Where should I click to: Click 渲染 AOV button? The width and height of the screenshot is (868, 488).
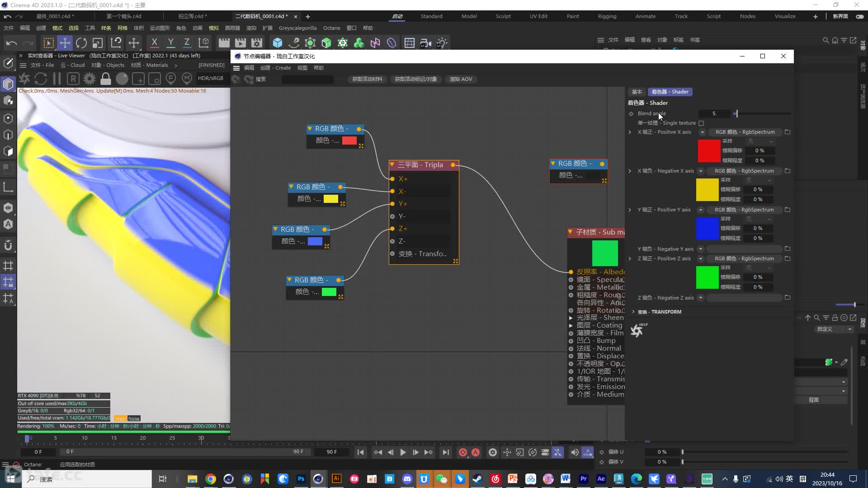[x=461, y=79]
